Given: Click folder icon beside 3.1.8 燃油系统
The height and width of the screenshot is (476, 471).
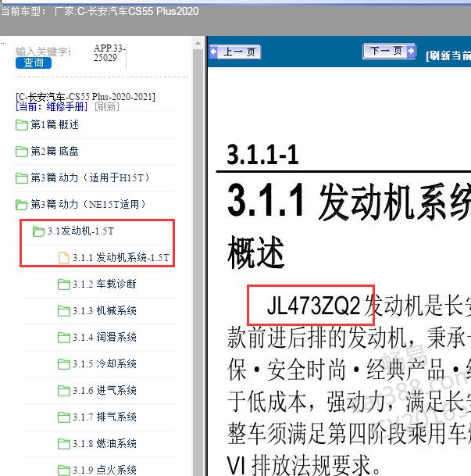Looking at the screenshot, I should pos(64,444).
